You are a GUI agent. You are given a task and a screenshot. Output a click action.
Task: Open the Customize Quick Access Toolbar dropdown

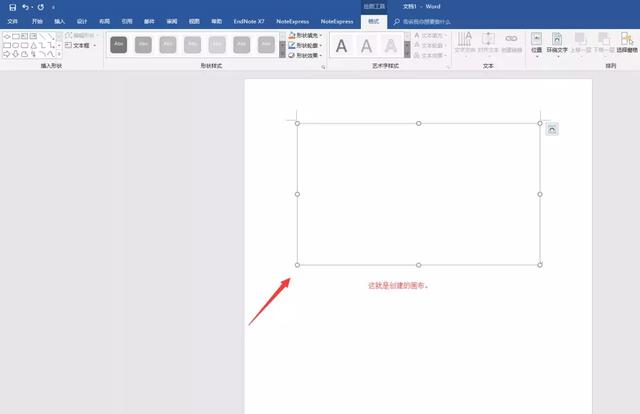[x=53, y=7]
